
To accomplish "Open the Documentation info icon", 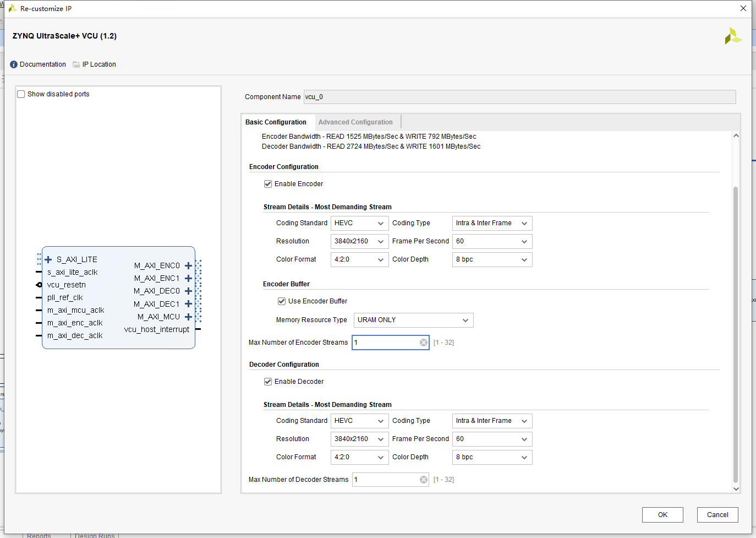I will (x=14, y=64).
